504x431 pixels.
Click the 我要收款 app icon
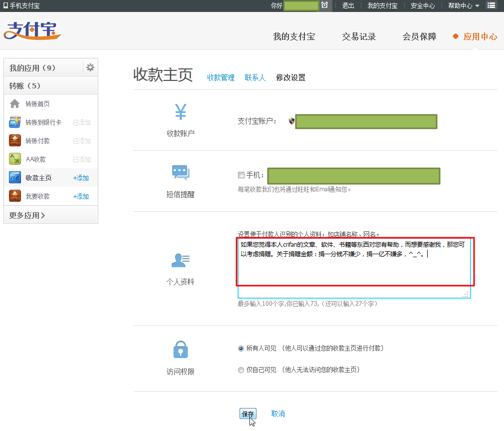pyautogui.click(x=15, y=196)
